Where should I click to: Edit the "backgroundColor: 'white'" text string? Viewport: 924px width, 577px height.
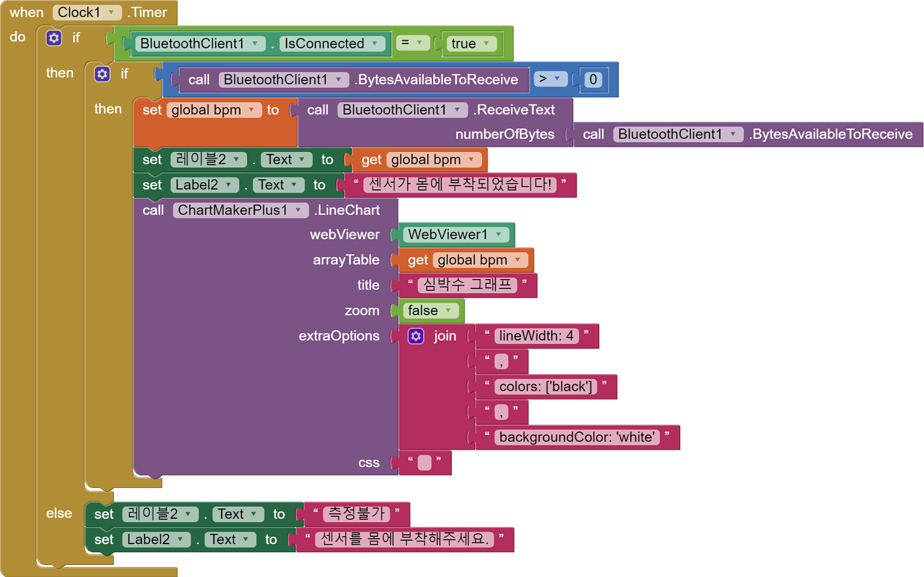576,438
